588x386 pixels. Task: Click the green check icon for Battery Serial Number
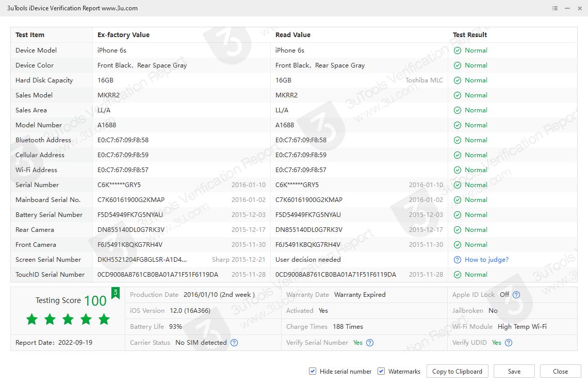457,215
